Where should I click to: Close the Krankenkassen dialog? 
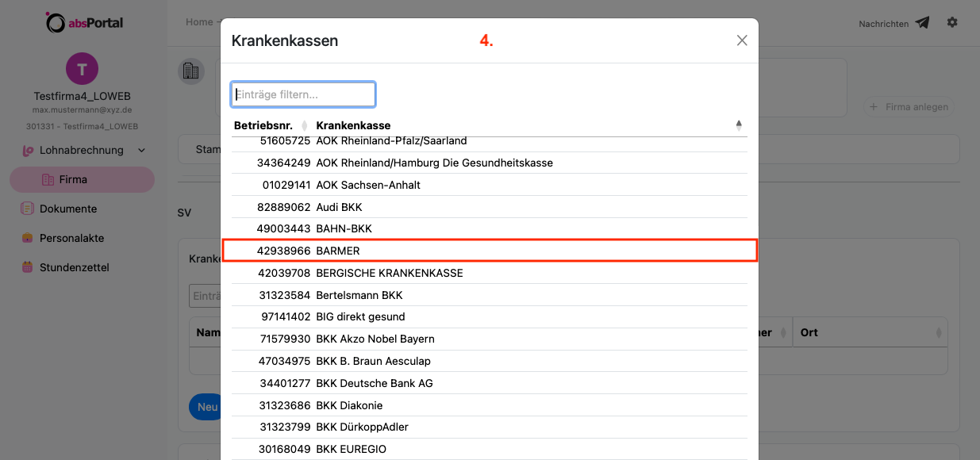[x=742, y=40]
